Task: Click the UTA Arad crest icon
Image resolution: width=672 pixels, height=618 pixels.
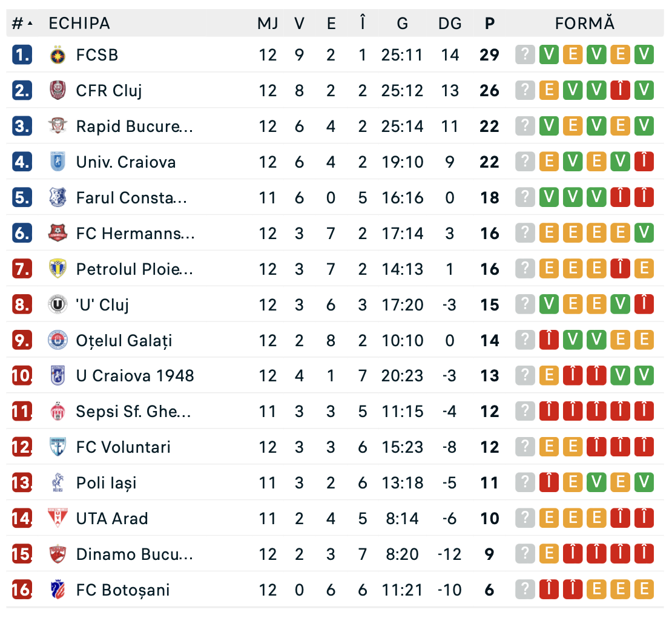Action: coord(58,519)
